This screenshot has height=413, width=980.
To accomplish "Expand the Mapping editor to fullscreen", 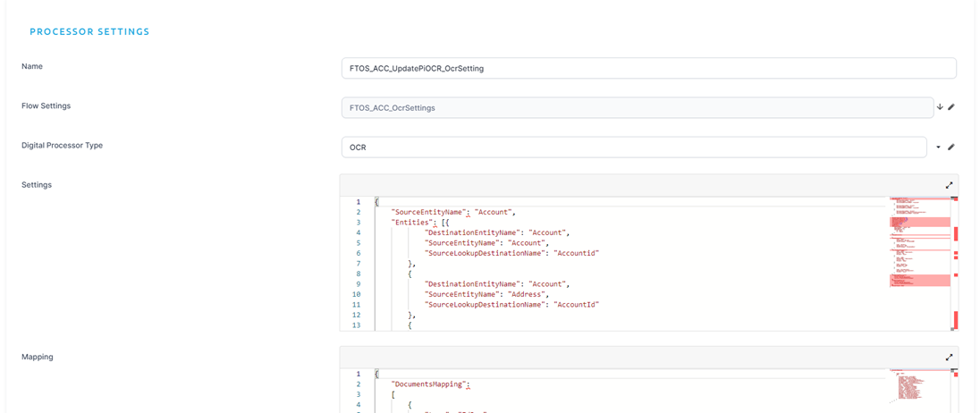I will coord(950,358).
